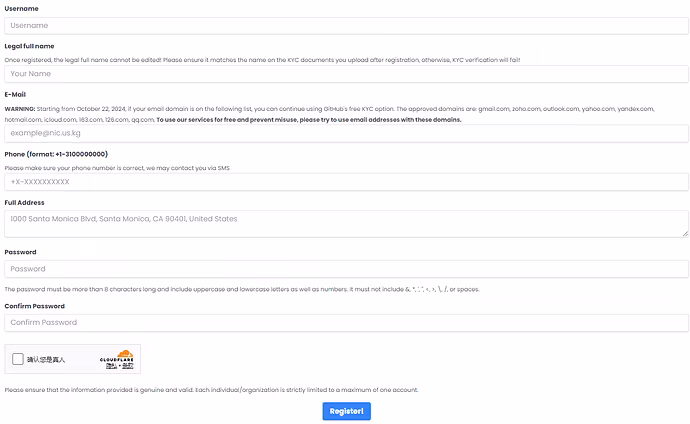Click the Password input field
Image resolution: width=690 pixels, height=424 pixels.
point(346,269)
